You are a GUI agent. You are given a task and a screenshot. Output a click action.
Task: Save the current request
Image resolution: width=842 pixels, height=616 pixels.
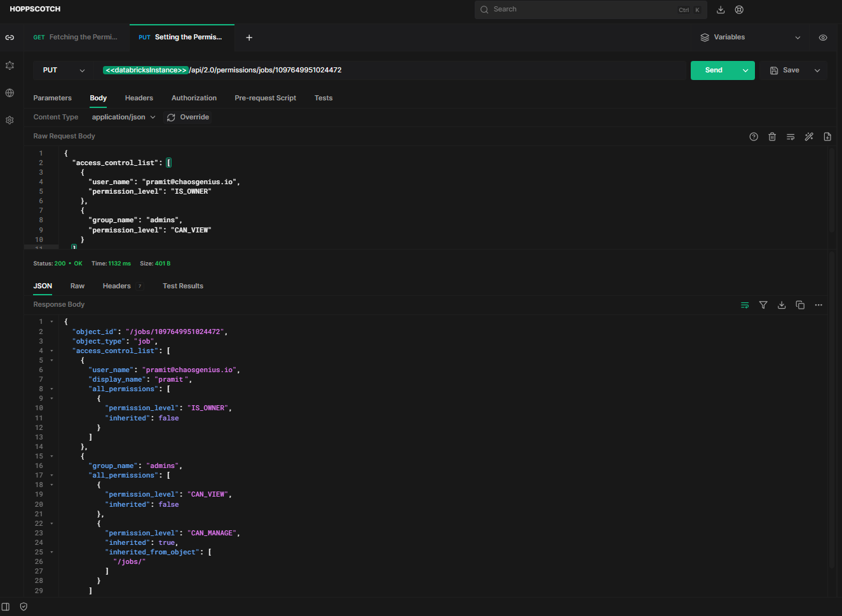[x=786, y=70]
